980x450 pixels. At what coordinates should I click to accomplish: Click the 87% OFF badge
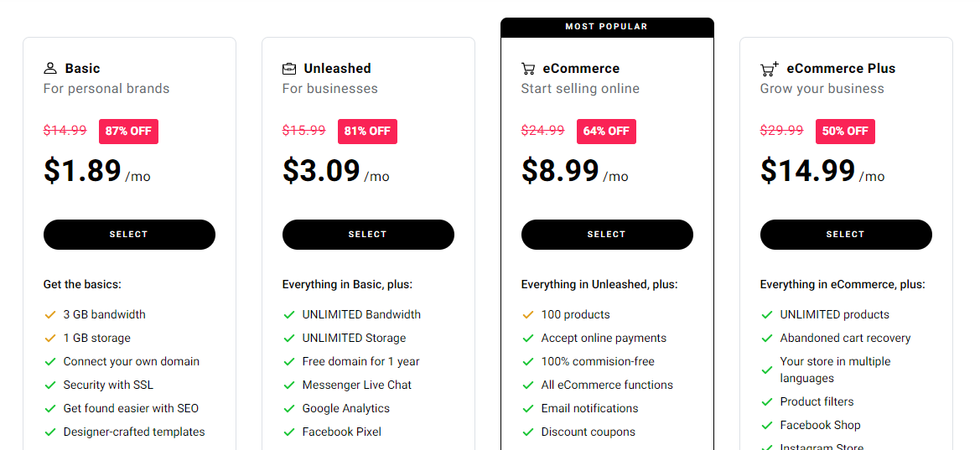coord(129,132)
